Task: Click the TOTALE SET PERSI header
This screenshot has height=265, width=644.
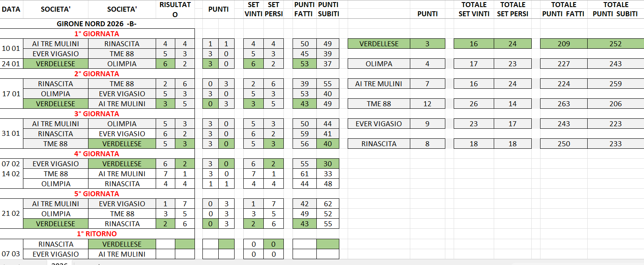Action: 513,9
